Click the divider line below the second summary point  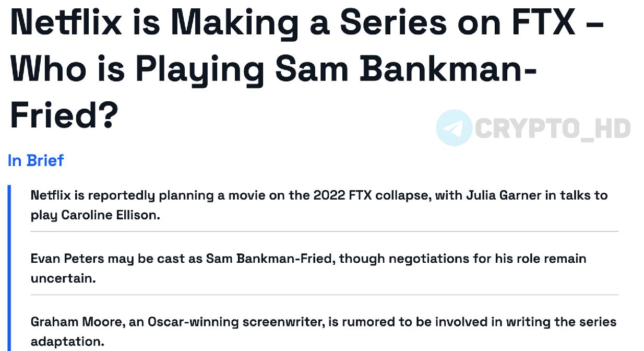click(324, 295)
